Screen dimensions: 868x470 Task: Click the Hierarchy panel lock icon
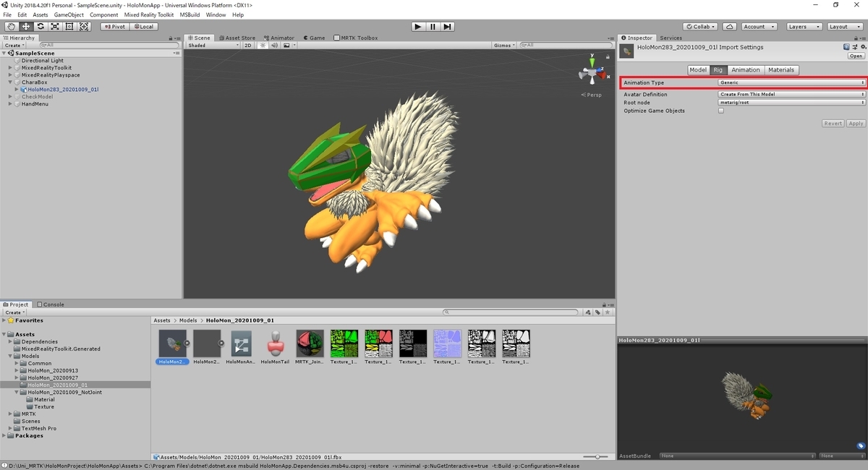tap(171, 38)
